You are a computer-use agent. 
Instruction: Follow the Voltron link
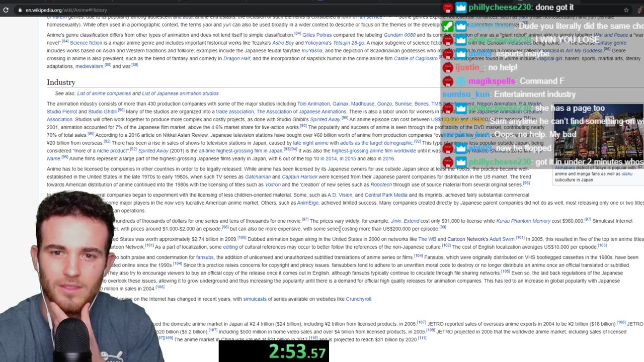pos(273,185)
